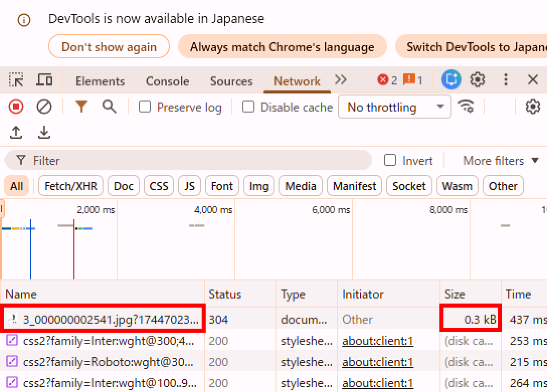Viewport: 547px width, 392px height.
Task: Click the import HAR upload icon
Action: pyautogui.click(x=17, y=133)
